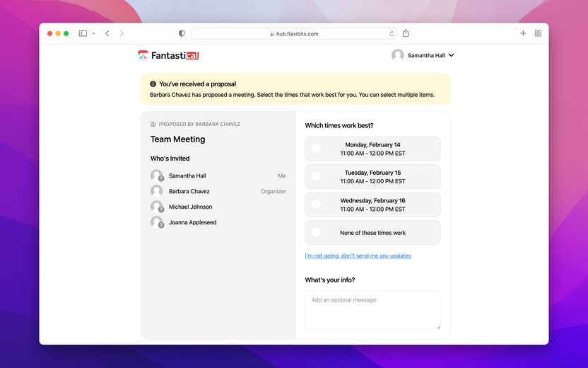
Task: Expand the Samantha Hall account menu chevron
Action: coord(451,55)
